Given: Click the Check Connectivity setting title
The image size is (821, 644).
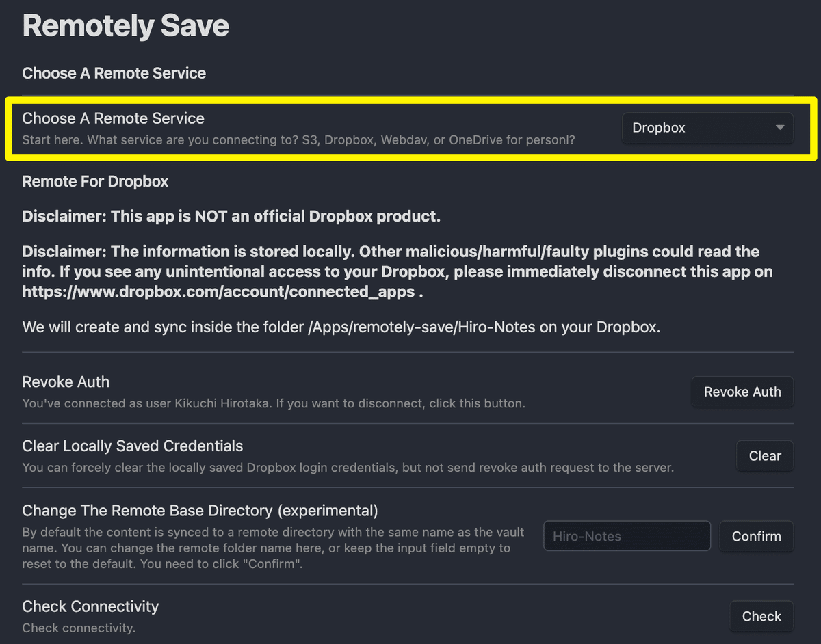Looking at the screenshot, I should point(90,606).
